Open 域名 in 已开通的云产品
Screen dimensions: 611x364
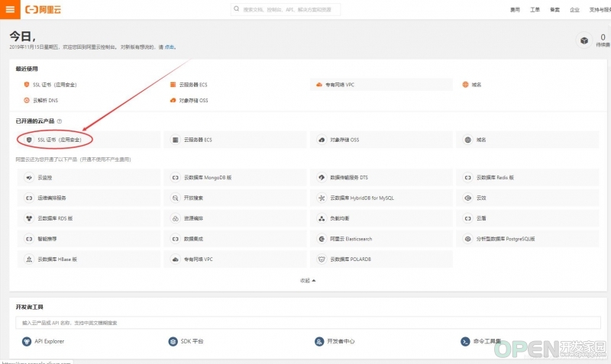pyautogui.click(x=527, y=140)
